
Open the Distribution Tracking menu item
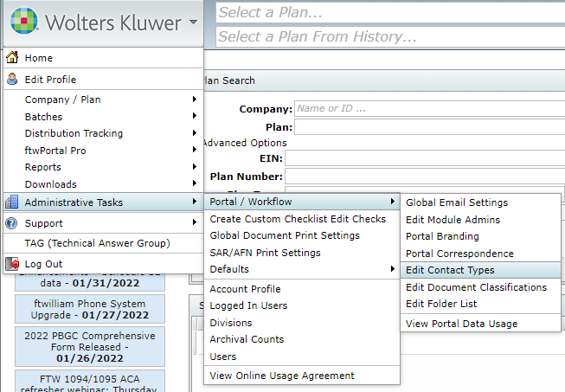[104, 133]
